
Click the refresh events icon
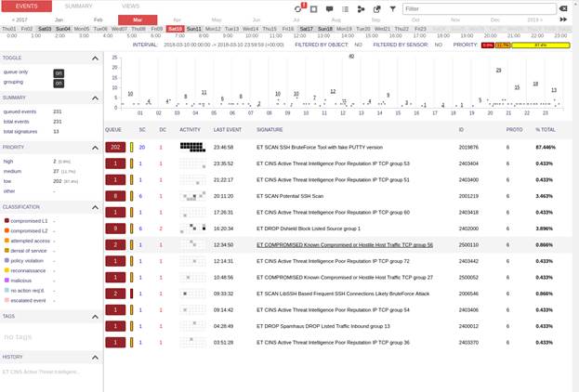298,8
